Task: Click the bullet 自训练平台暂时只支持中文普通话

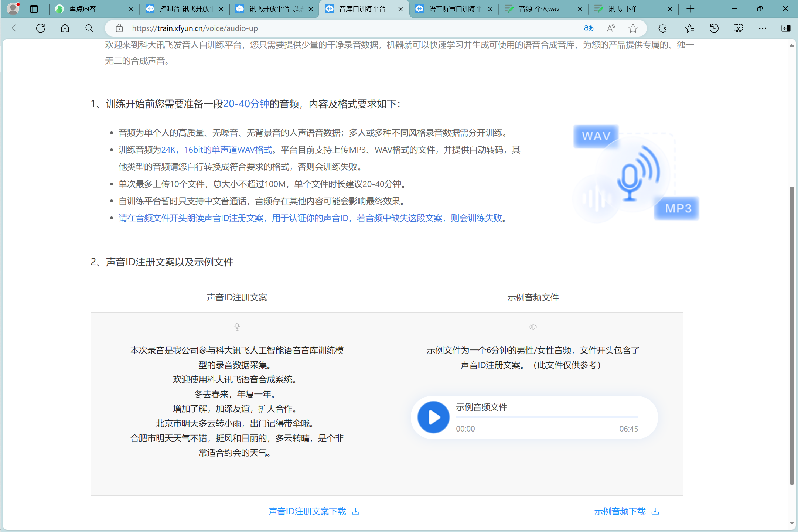Action: pos(264,201)
